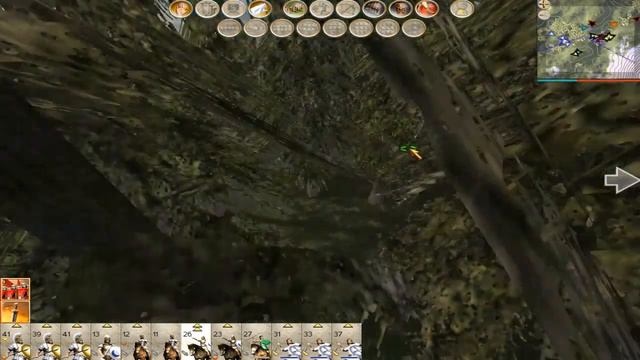Select the unit card with 39 soldiers

[x=45, y=342]
